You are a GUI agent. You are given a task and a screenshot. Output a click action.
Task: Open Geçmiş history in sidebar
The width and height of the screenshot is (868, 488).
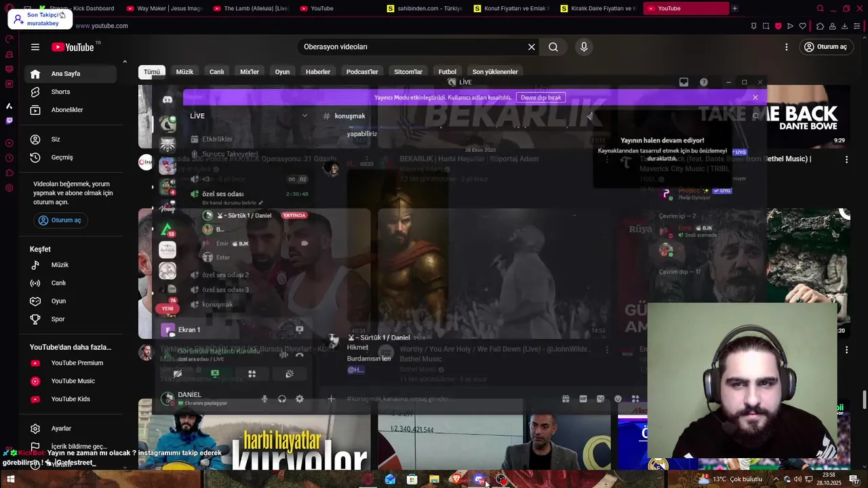(71, 157)
